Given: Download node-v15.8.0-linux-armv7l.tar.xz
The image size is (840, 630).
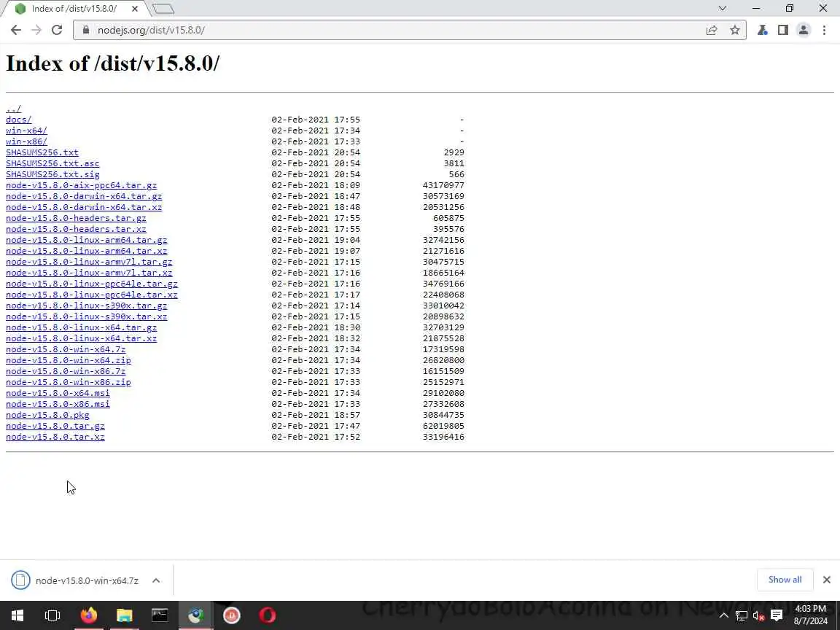Looking at the screenshot, I should [x=90, y=273].
